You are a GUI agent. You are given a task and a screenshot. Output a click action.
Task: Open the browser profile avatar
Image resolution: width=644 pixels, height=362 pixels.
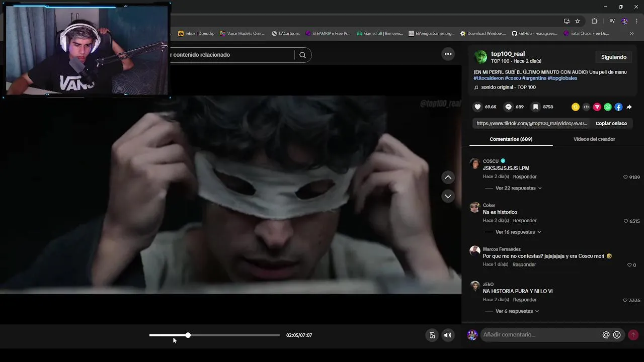coord(624,21)
